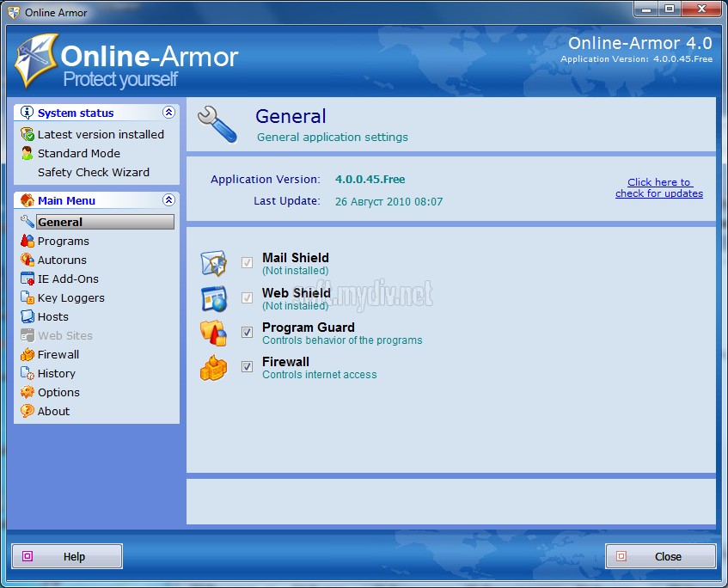
Task: Click the title bar Online Armor icon
Action: tap(14, 13)
